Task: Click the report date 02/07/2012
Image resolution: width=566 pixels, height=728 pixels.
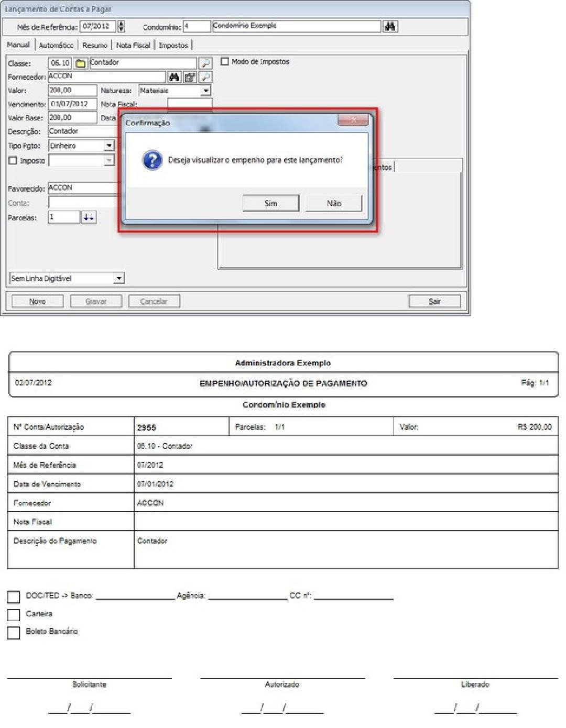Action: point(34,383)
